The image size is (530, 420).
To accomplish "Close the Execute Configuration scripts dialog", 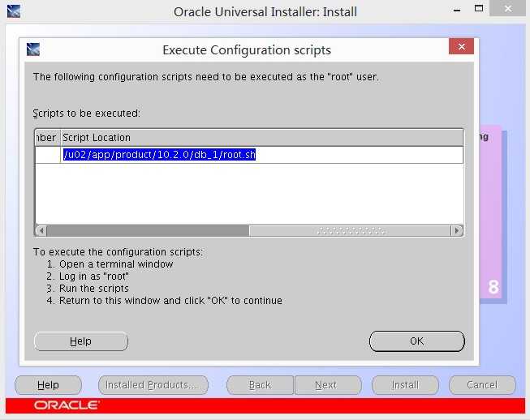I will coord(461,46).
